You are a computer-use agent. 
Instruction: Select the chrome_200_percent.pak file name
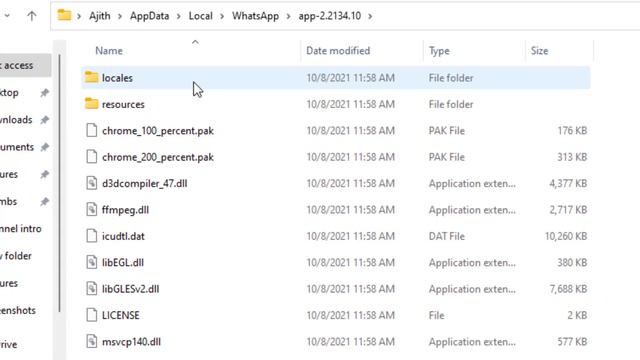[x=158, y=157]
